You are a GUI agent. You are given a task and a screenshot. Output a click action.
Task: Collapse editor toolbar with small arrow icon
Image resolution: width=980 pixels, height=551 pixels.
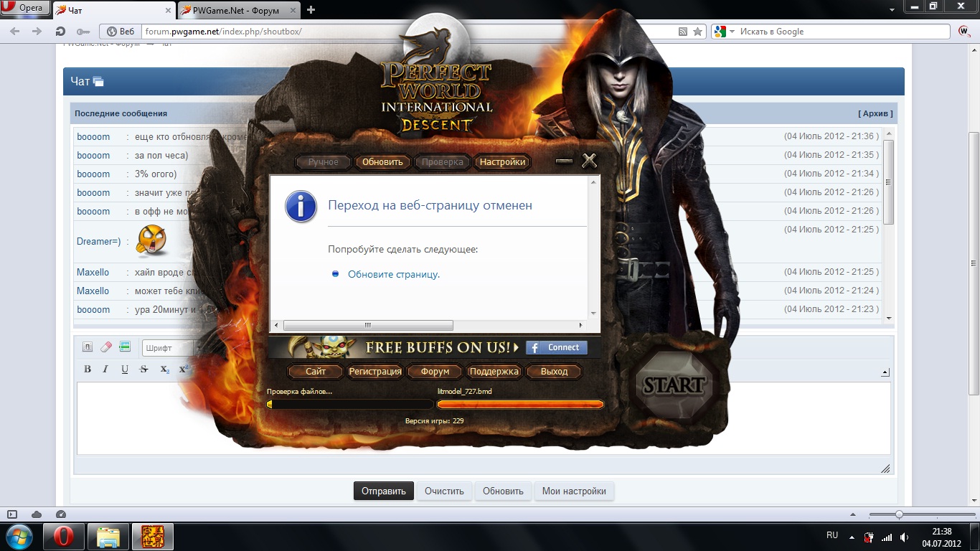tap(885, 372)
